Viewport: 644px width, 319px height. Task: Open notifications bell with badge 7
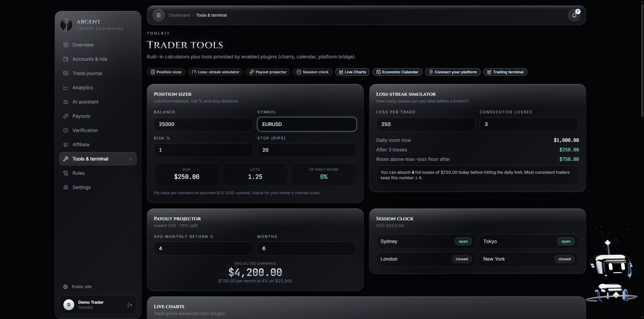coord(574,15)
